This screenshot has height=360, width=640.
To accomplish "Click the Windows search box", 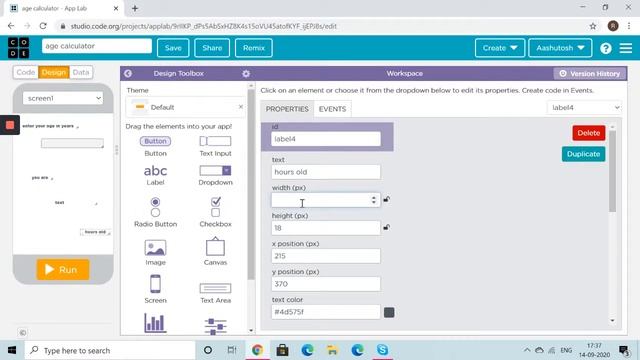I will pyautogui.click(x=110, y=350).
